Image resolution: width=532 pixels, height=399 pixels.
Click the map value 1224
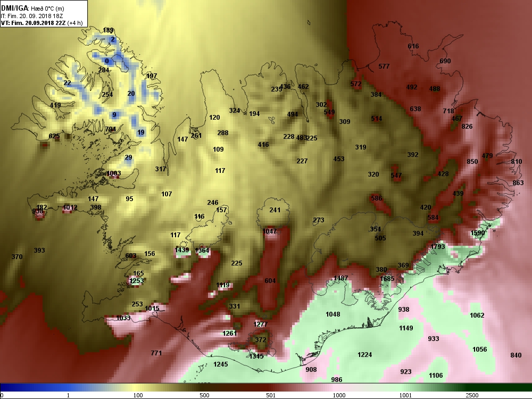coord(365,354)
